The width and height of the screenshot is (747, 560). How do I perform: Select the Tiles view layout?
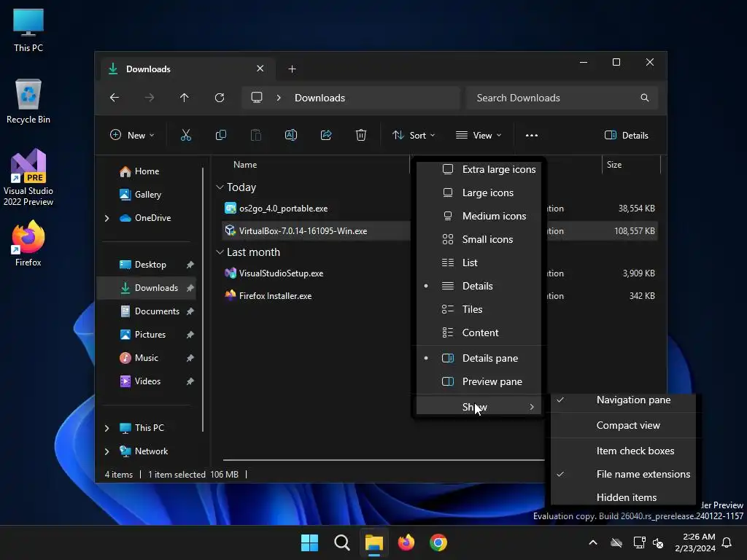[479, 309]
